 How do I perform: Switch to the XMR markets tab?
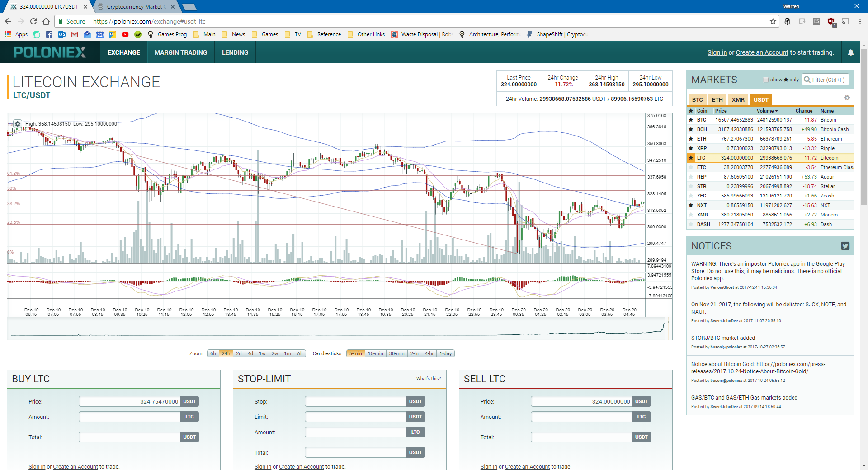(738, 100)
